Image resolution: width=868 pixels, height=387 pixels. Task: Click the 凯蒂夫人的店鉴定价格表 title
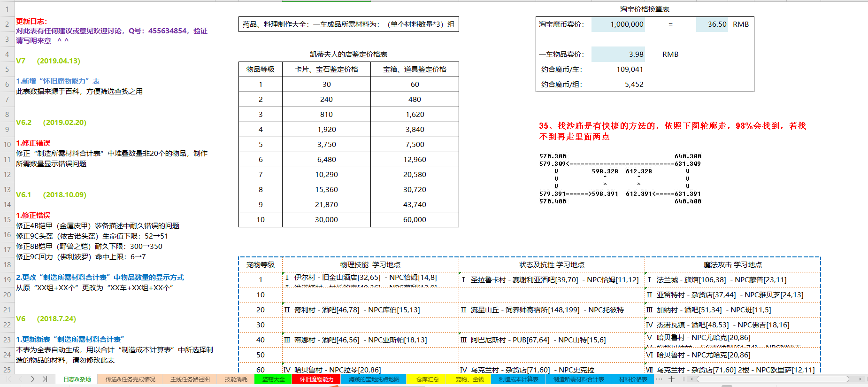point(348,54)
